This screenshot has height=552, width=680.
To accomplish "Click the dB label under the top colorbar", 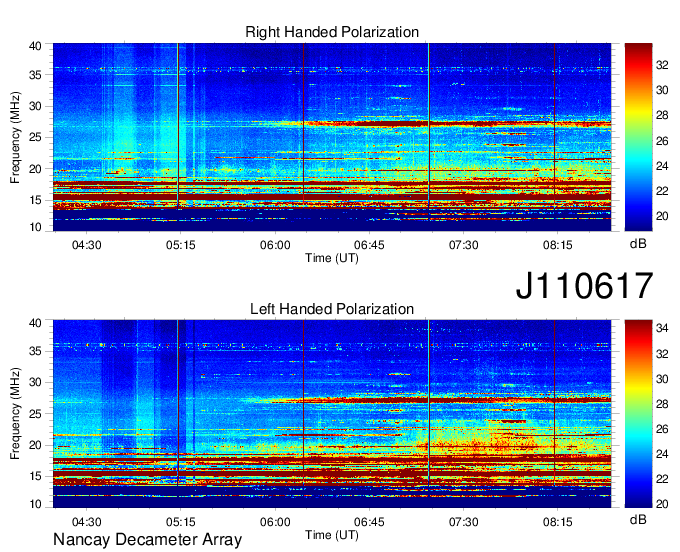I will (x=638, y=244).
